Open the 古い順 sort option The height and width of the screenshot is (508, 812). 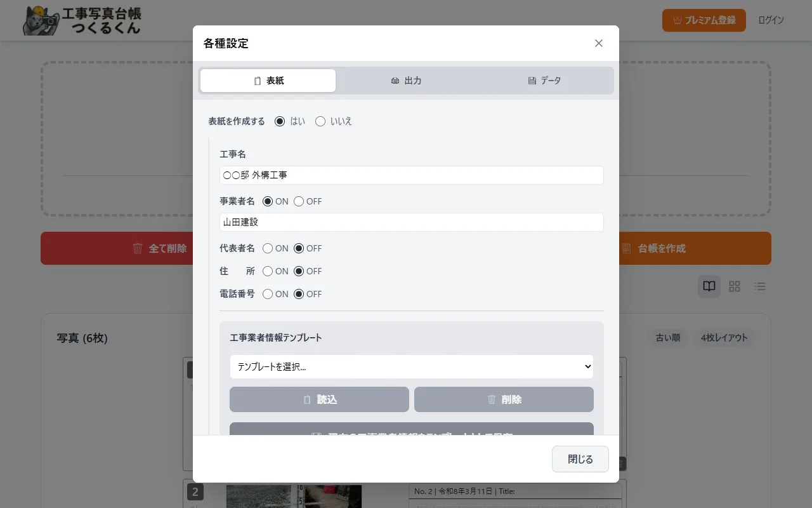pos(668,338)
